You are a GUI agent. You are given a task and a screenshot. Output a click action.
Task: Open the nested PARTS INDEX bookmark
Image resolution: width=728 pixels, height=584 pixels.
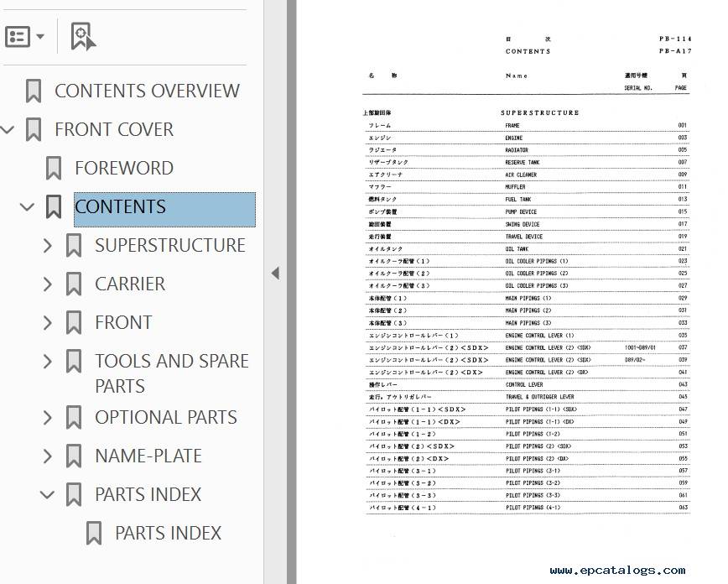168,533
